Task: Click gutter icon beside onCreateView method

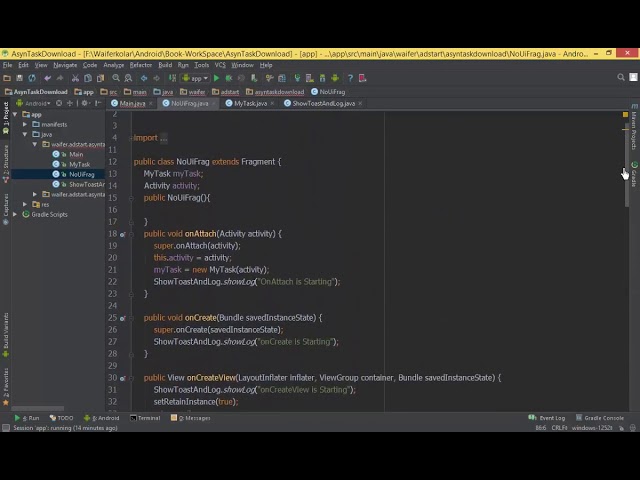Action: pos(123,378)
